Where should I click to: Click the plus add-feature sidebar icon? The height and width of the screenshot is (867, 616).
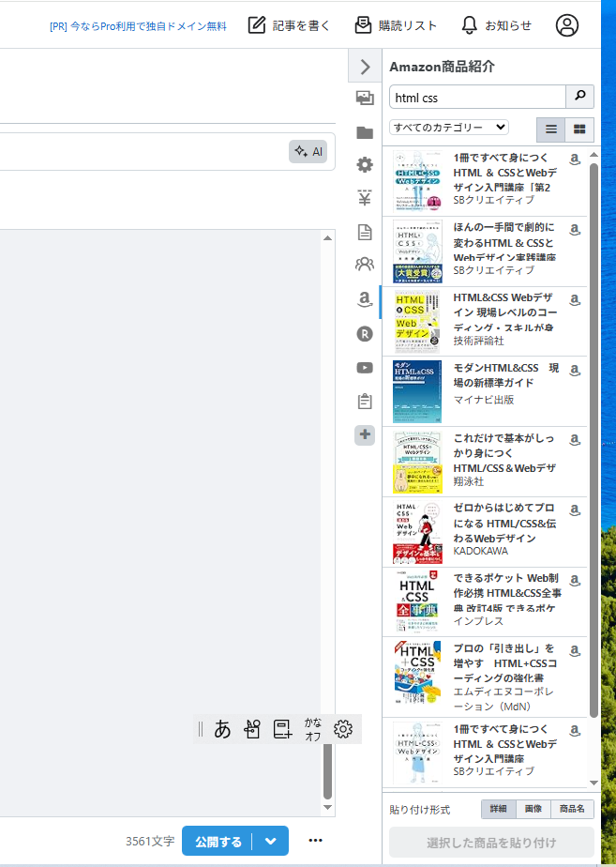365,434
